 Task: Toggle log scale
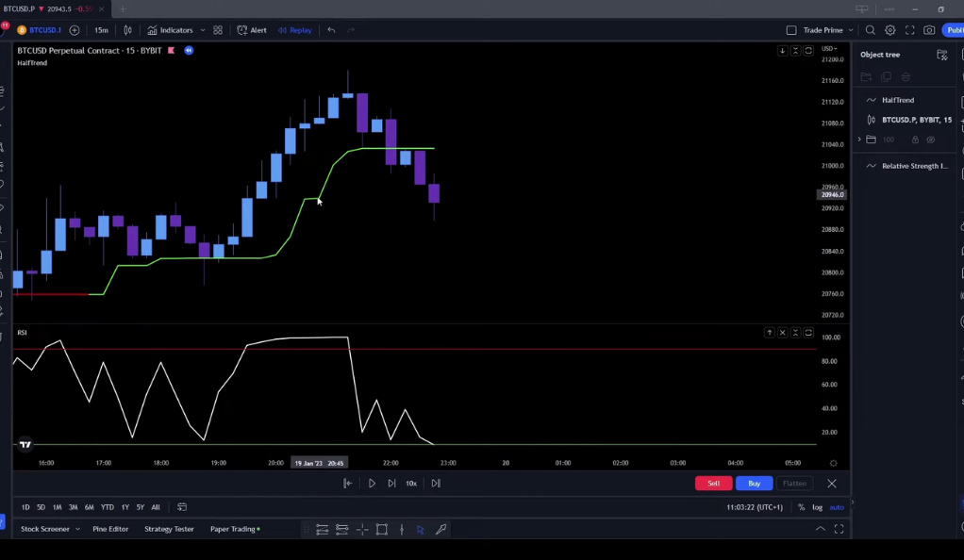(817, 507)
